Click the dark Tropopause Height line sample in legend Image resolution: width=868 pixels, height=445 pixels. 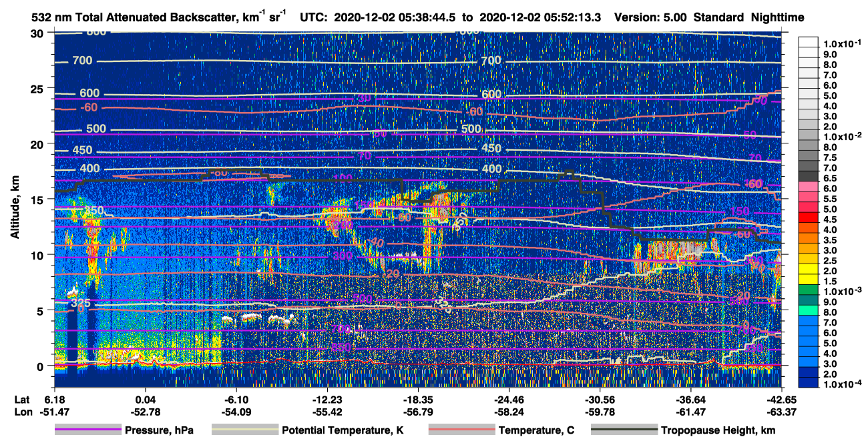624,430
